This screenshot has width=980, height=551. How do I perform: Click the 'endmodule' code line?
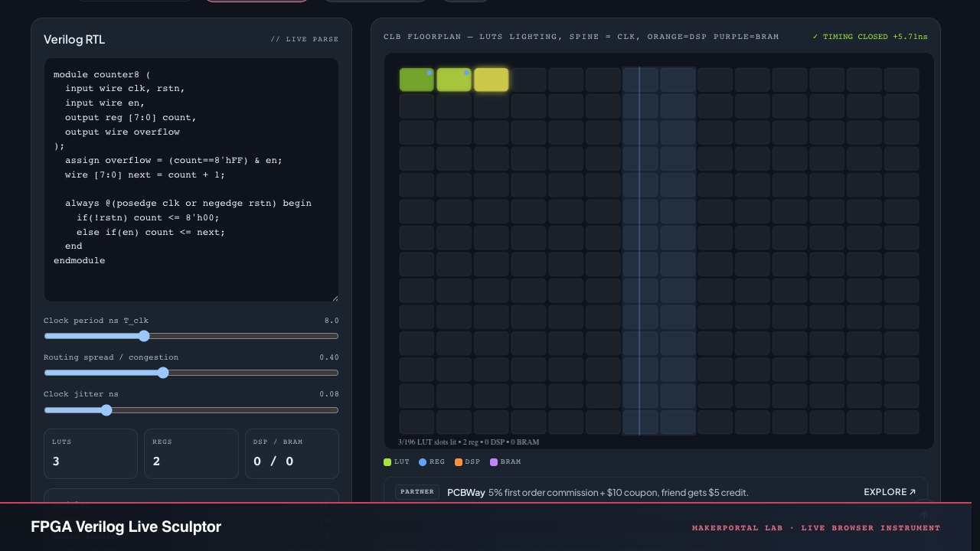(80, 261)
